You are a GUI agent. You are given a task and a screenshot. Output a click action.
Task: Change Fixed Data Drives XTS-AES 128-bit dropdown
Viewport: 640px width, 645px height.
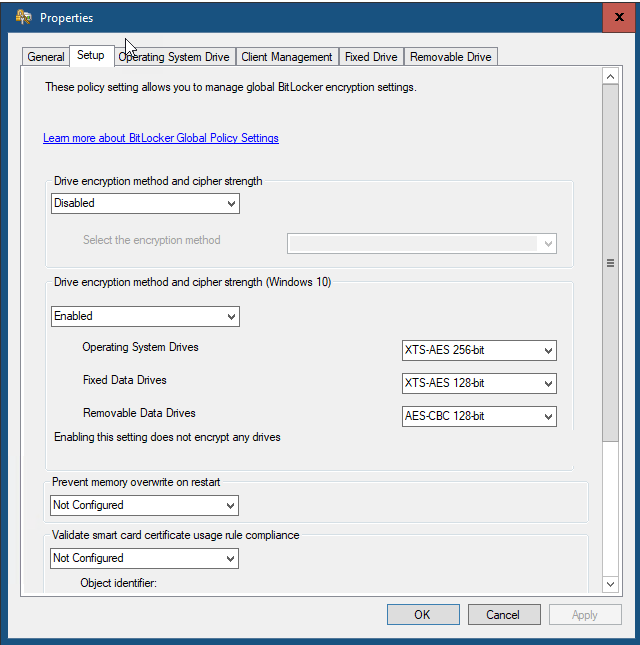coord(479,383)
